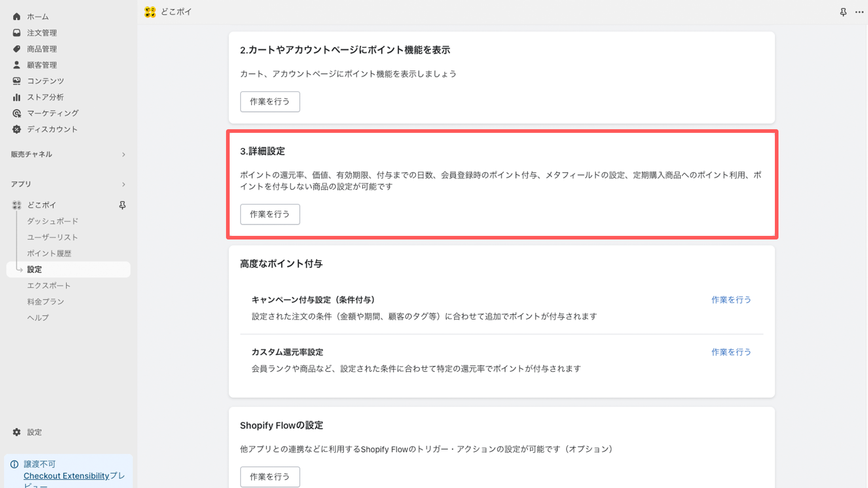Click 作業を行う in the 3.詳細設定 card
This screenshot has width=868, height=488.
point(270,214)
